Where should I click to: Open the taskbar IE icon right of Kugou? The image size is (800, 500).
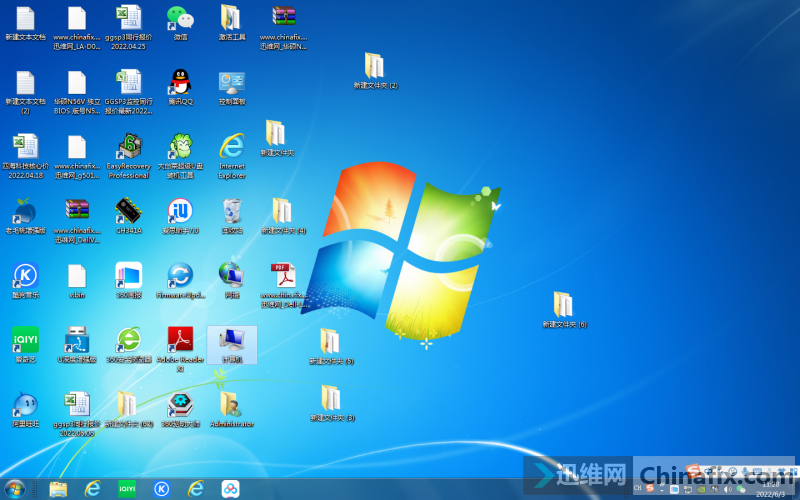(196, 489)
